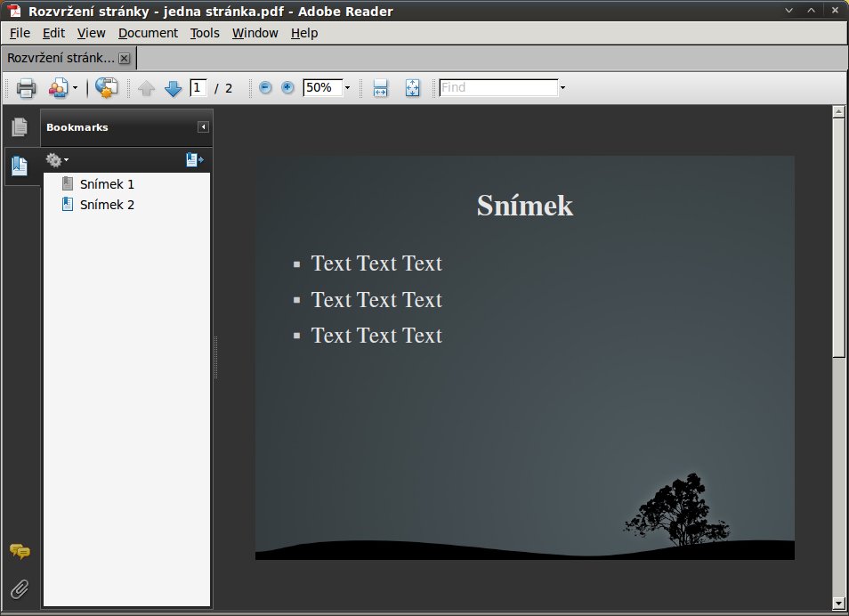
Task: Collapse the Bookmarks panel arrow button
Action: pos(203,126)
